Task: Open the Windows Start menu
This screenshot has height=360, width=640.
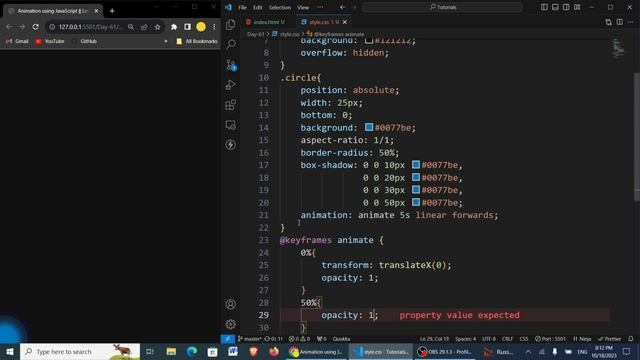Action: click(x=10, y=351)
